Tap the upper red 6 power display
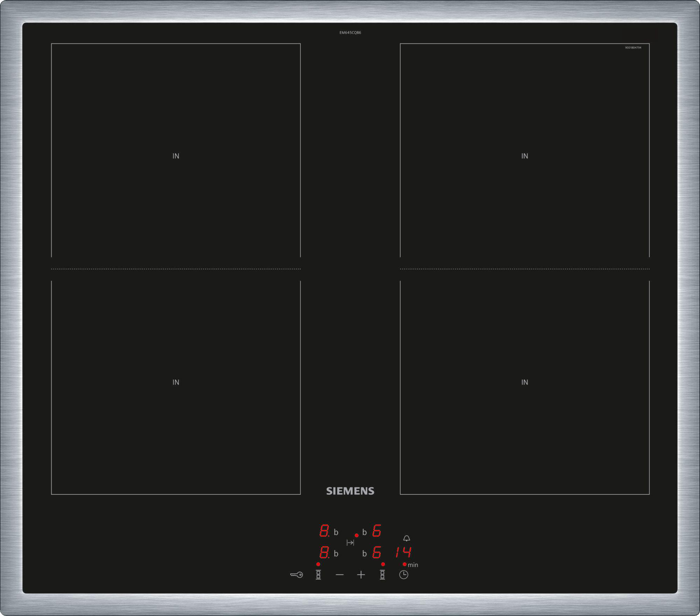The width and height of the screenshot is (700, 616). [x=377, y=531]
